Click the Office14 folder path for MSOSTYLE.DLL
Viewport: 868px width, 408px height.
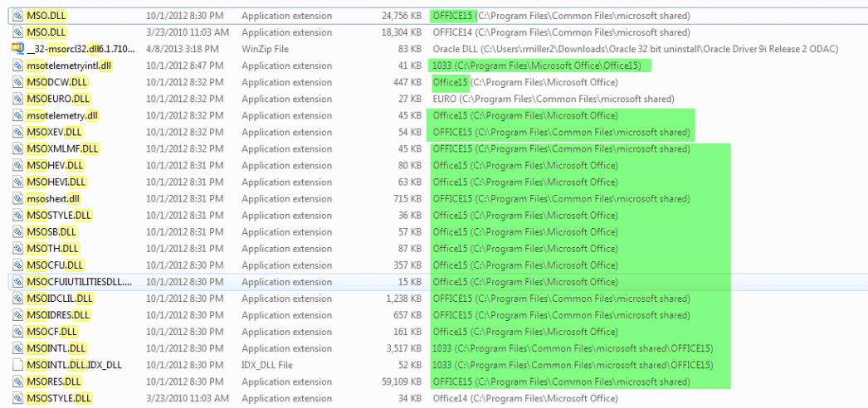[x=525, y=398]
